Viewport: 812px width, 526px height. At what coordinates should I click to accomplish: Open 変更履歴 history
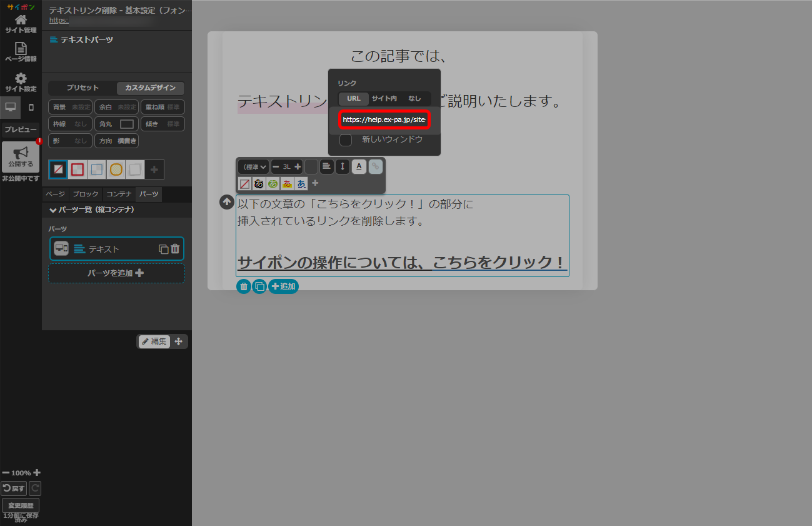[x=21, y=505]
